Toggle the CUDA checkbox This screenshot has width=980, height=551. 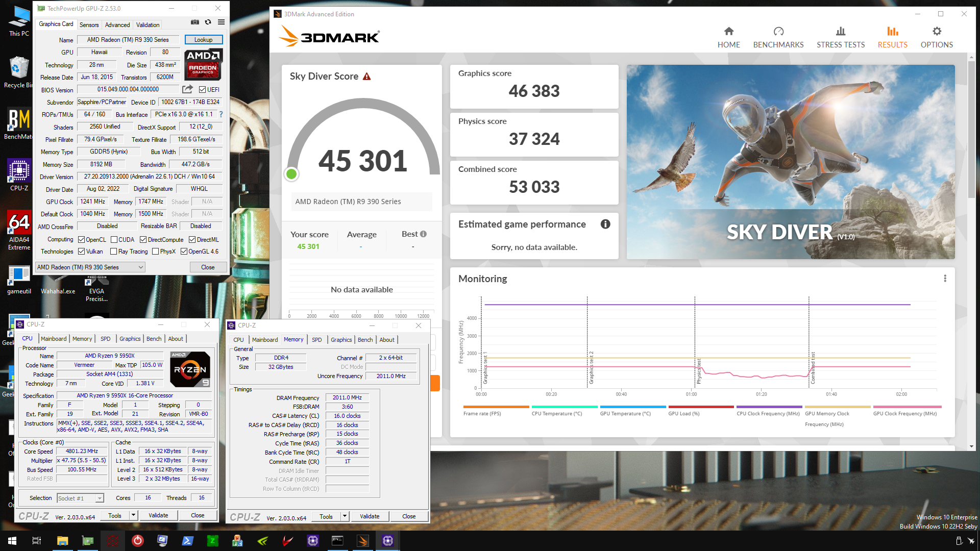(114, 240)
